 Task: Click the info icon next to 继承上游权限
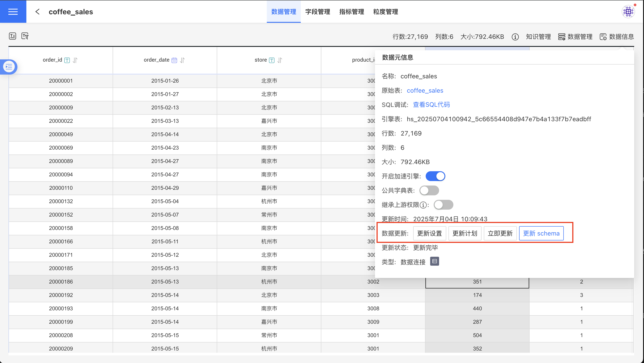pos(423,205)
